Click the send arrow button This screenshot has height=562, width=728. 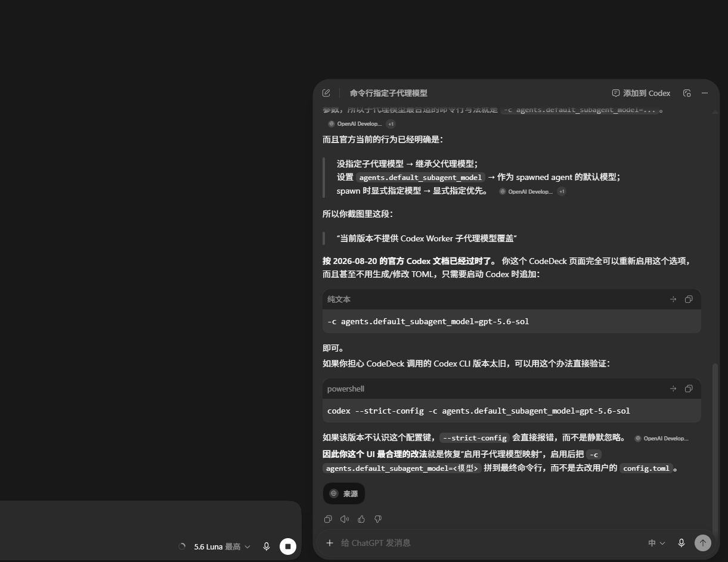click(x=703, y=543)
